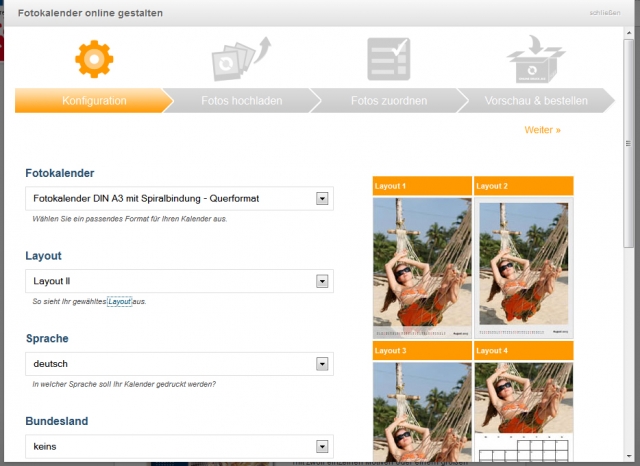
Task: Click the vertical scrollbar thumb
Action: click(x=628, y=143)
